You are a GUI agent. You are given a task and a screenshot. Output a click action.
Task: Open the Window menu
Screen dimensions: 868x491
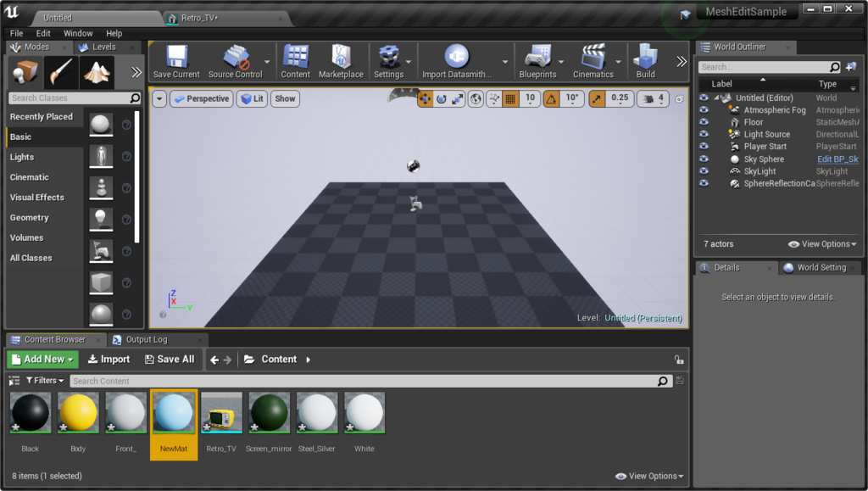78,33
